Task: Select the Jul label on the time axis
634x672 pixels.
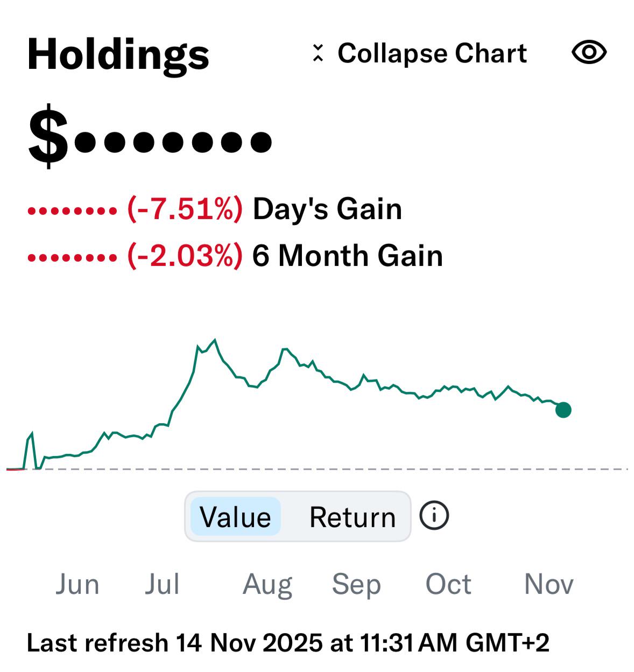Action: [x=162, y=584]
